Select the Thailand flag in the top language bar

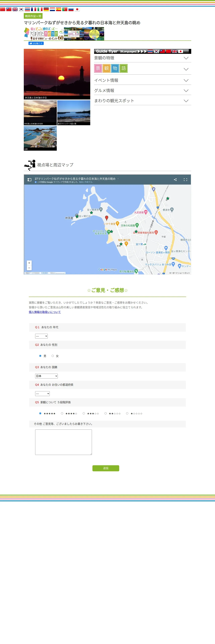tap(27, 9)
